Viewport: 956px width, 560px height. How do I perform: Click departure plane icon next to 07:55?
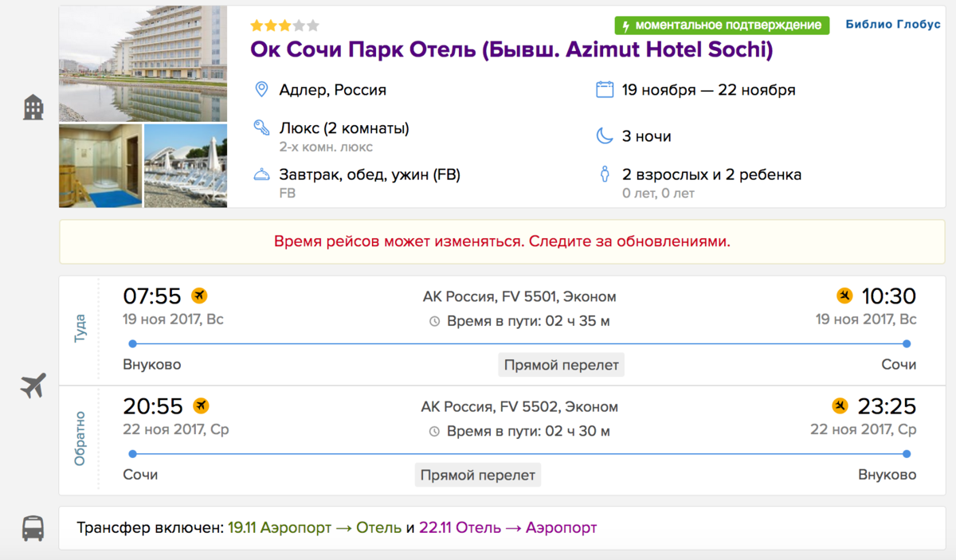pyautogui.click(x=199, y=296)
